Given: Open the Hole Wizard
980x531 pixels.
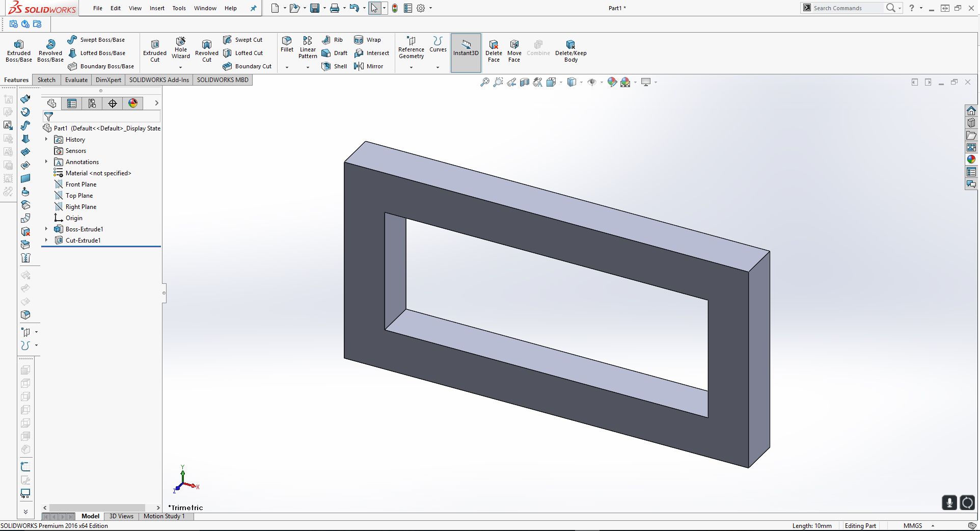Looking at the screenshot, I should point(181,48).
